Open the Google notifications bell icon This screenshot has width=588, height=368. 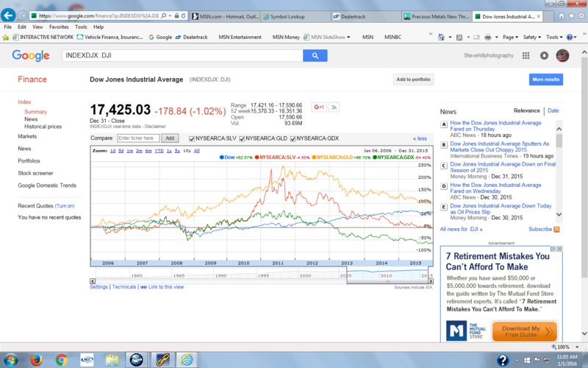tap(544, 56)
